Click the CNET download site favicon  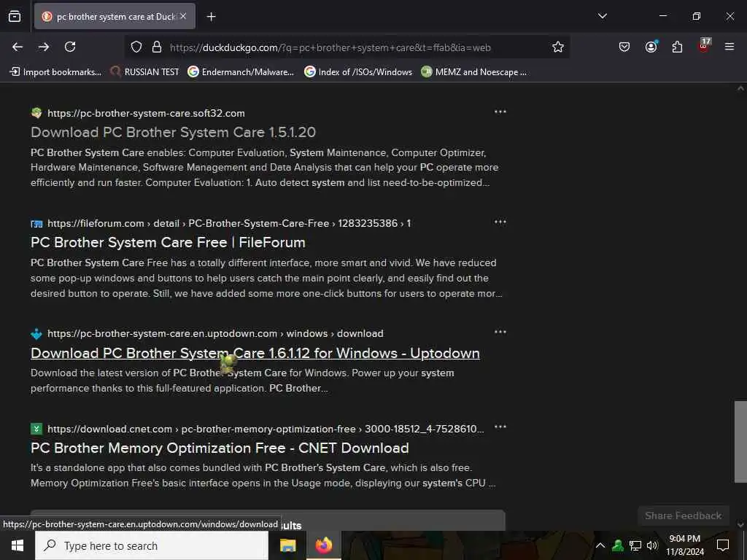[x=36, y=429]
